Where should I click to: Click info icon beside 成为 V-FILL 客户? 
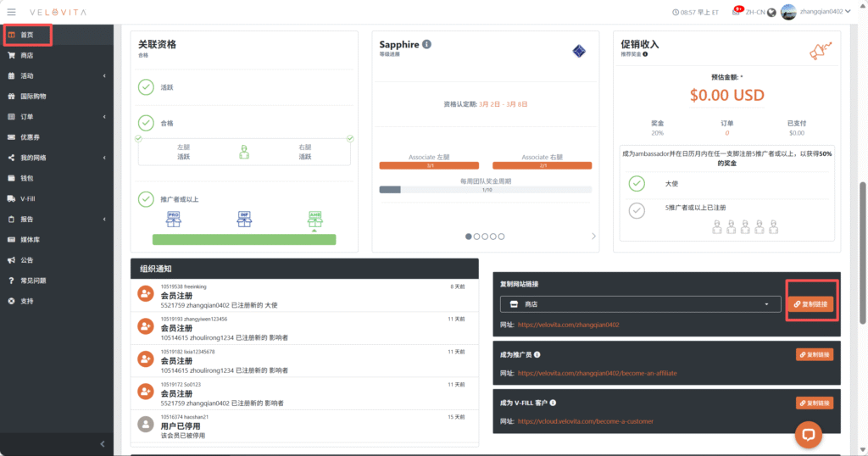pos(553,403)
